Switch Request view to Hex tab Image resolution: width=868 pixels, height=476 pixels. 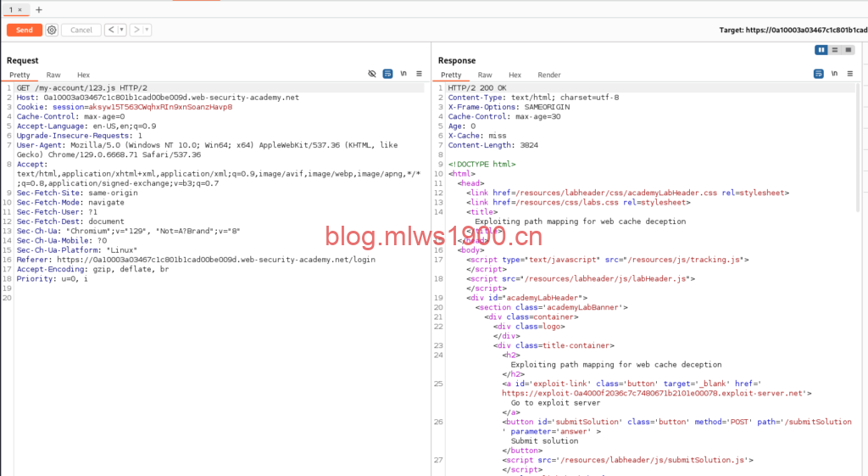tap(84, 75)
